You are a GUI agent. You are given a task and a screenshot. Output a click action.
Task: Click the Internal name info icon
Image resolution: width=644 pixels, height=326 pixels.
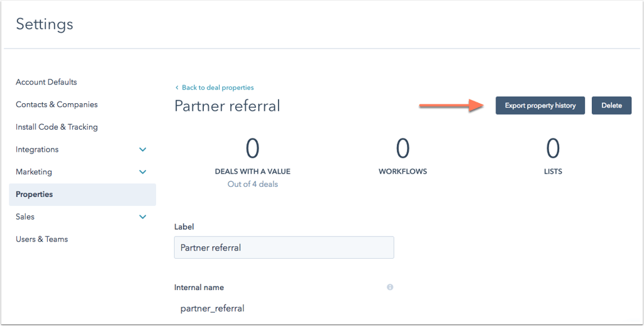pos(390,287)
